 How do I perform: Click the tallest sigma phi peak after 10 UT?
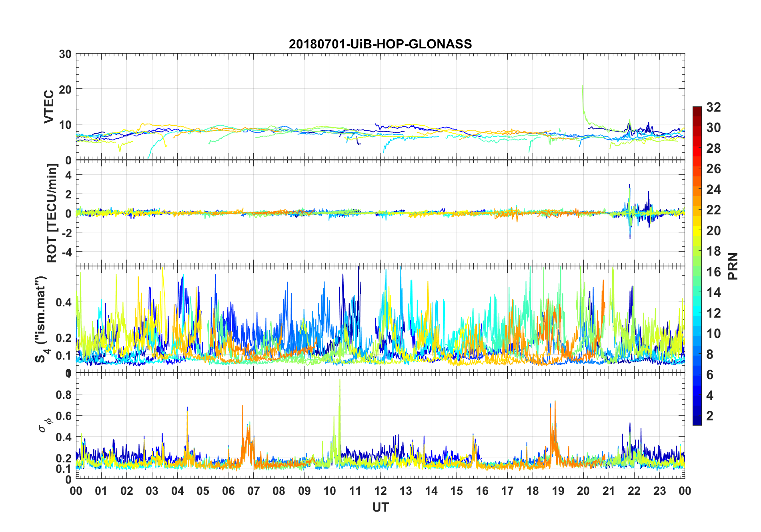340,380
